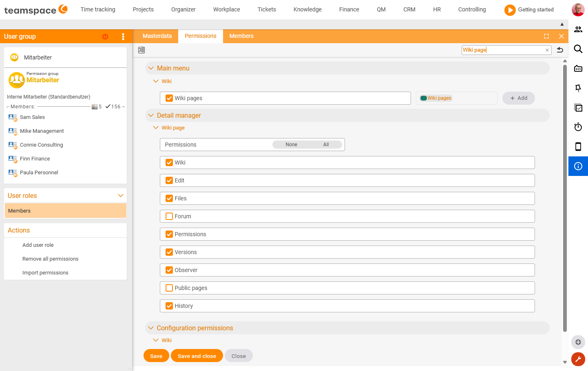Open the Controlling menu

(472, 9)
